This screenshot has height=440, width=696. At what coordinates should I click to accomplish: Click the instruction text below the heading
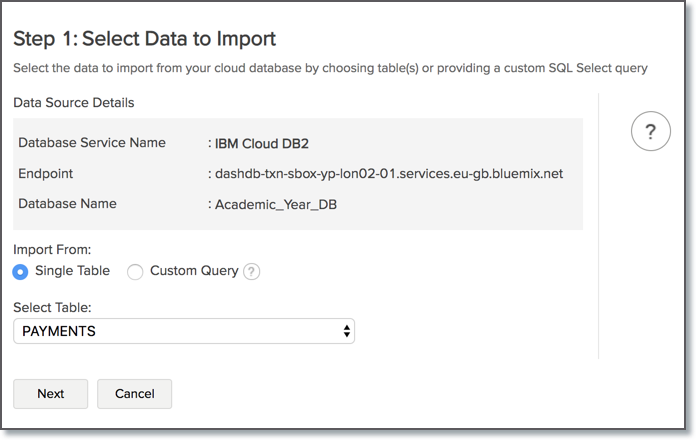point(331,68)
